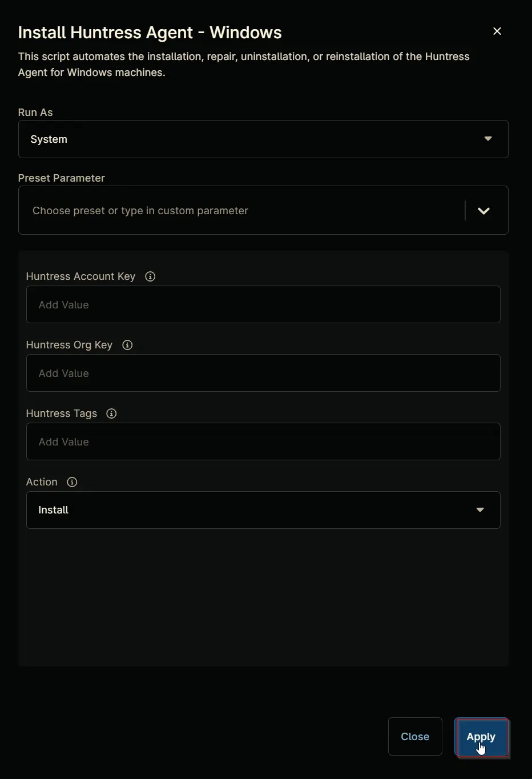Click the Action dropdown triangle arrow
Viewport: 532px width, 779px height.
[x=480, y=510]
